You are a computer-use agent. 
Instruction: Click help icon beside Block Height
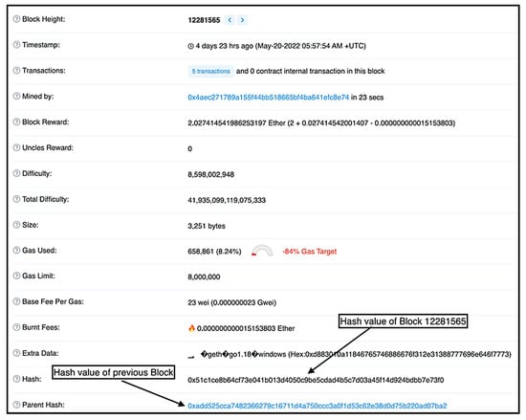[x=16, y=19]
